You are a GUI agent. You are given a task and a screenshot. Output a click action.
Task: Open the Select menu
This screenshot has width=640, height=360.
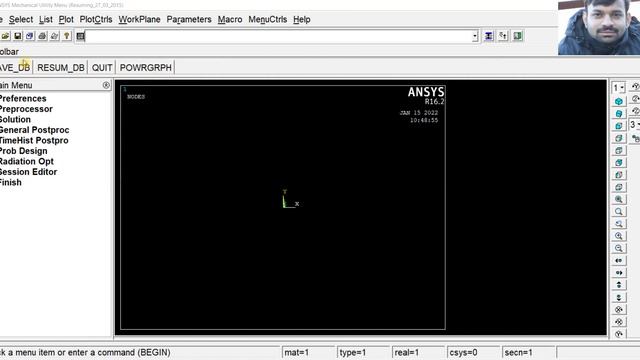tap(21, 20)
